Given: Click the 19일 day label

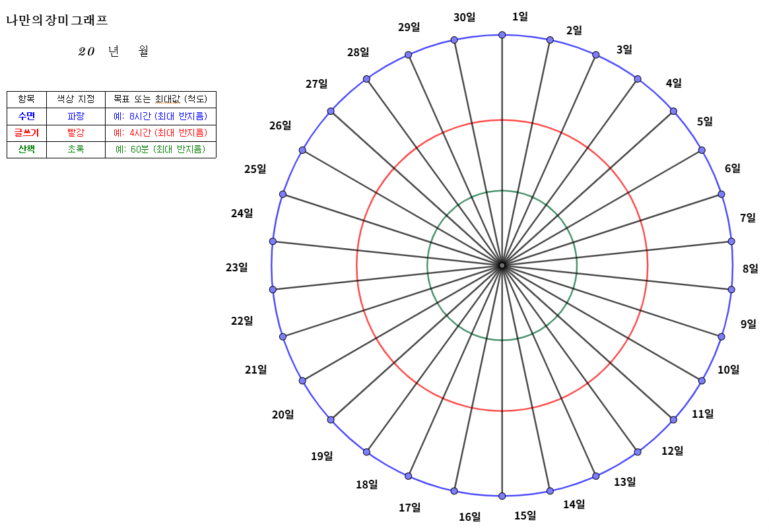Looking at the screenshot, I should pos(321,457).
